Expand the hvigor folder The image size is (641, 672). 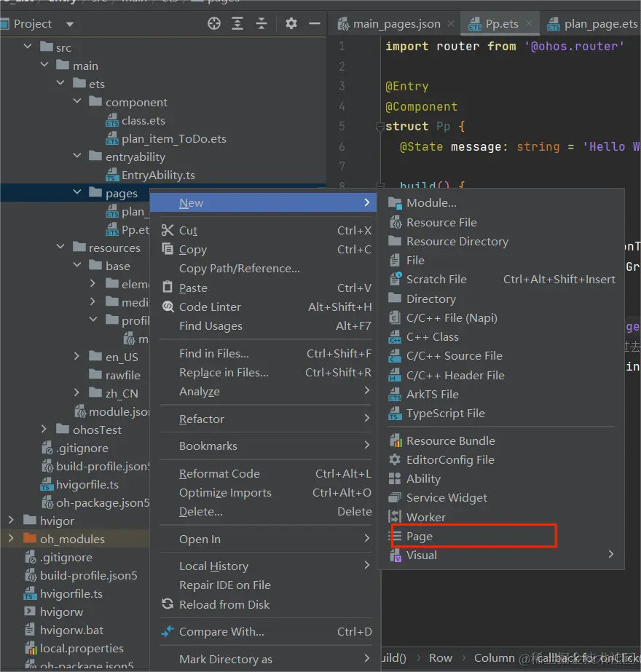pyautogui.click(x=11, y=520)
